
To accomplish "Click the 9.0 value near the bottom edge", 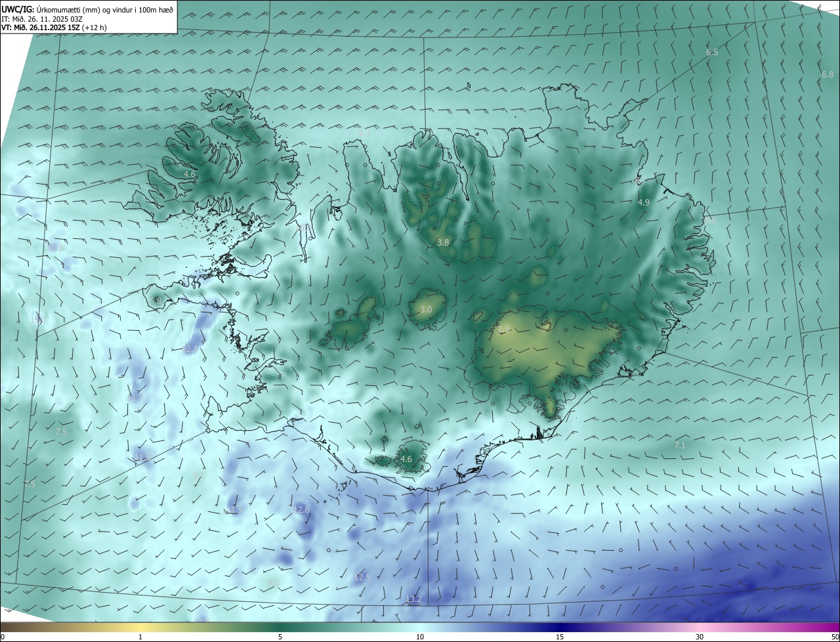I will point(274,582).
